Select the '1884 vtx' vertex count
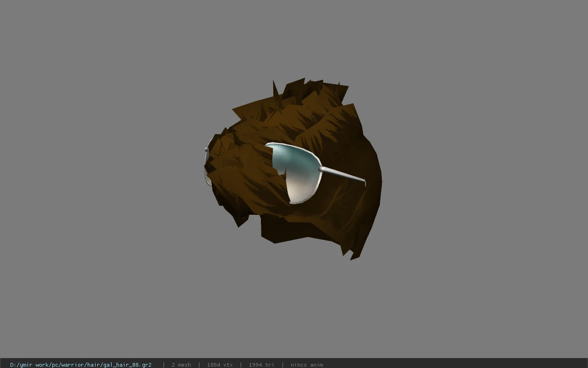The height and width of the screenshot is (368, 588). point(220,365)
